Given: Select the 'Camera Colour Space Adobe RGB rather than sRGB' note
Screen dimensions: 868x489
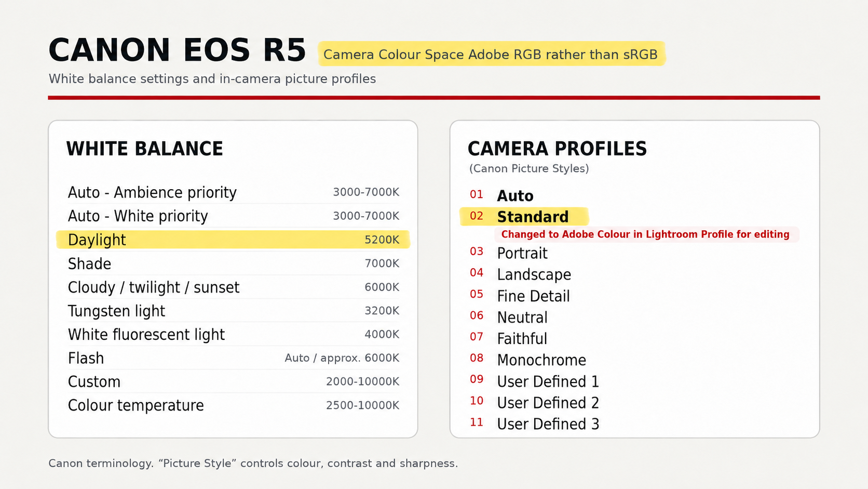Looking at the screenshot, I should coord(491,54).
